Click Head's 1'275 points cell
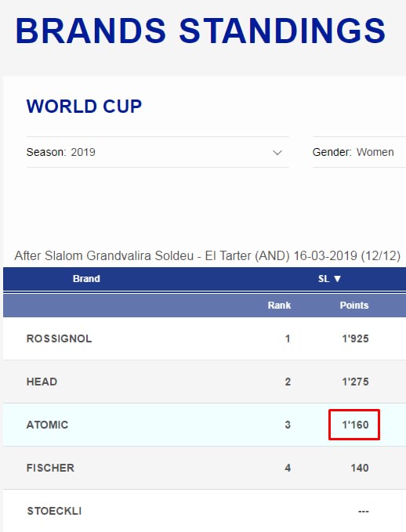 click(x=355, y=382)
